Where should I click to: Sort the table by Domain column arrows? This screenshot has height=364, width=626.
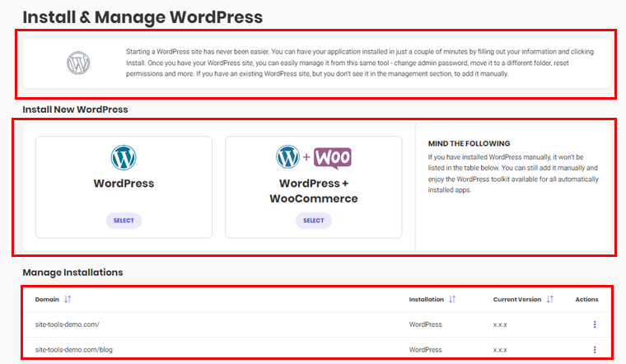[x=68, y=299]
